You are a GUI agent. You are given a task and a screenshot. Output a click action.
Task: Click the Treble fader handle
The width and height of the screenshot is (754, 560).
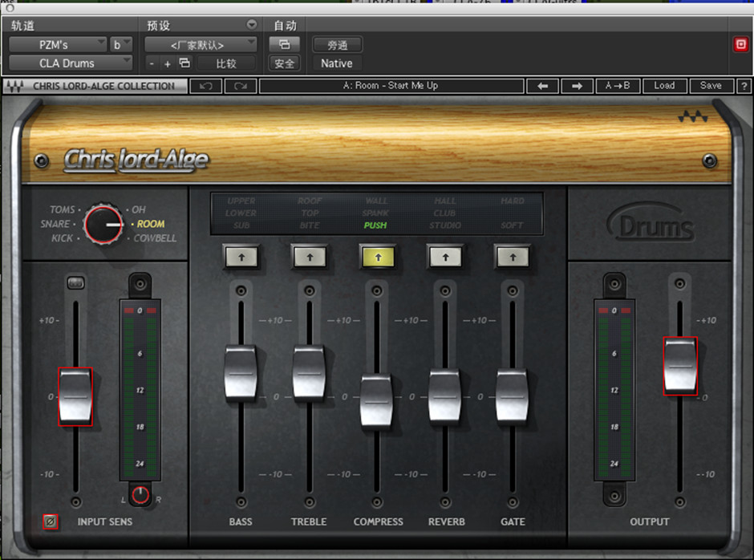[x=309, y=373]
